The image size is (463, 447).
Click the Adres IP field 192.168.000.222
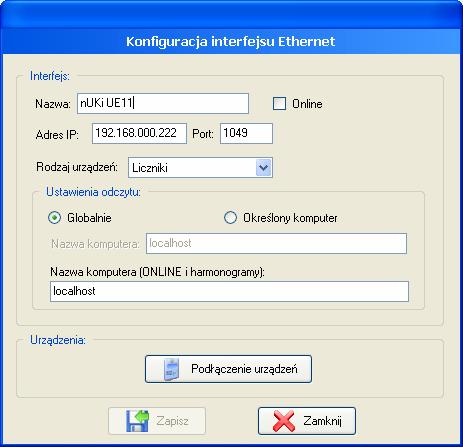tap(139, 133)
